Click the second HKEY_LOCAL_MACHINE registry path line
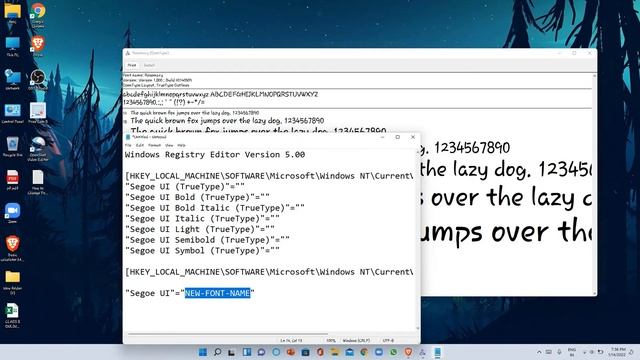The height and width of the screenshot is (360, 640). (269, 272)
